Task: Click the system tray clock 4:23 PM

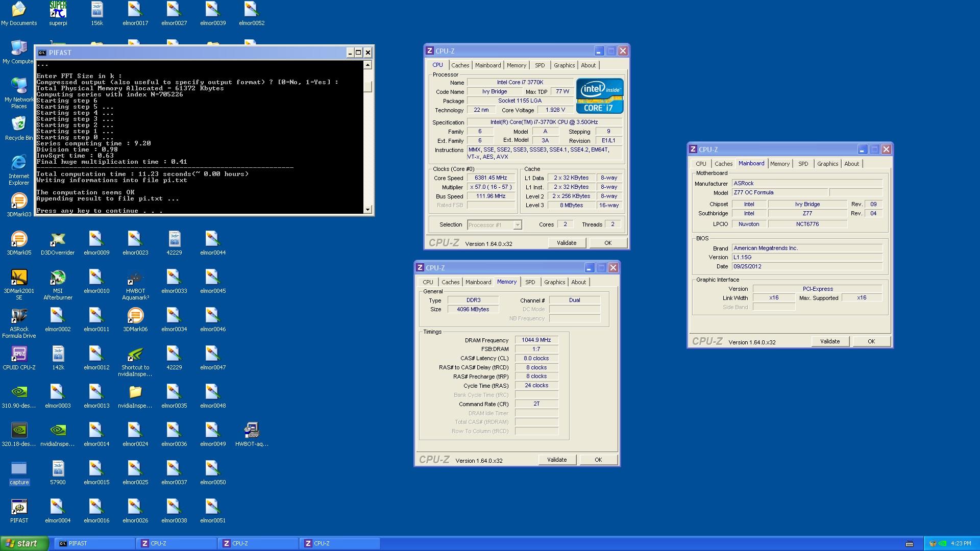Action: click(961, 544)
